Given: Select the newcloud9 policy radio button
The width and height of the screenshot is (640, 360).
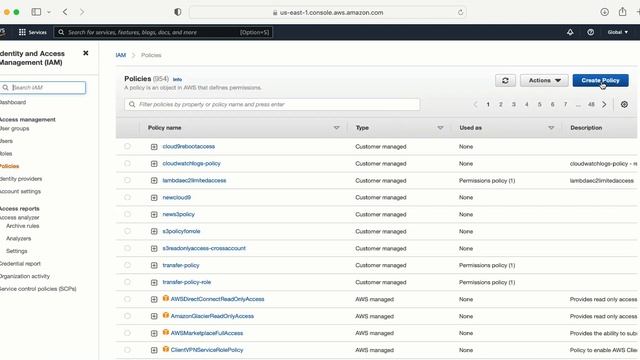Looking at the screenshot, I should tap(127, 197).
